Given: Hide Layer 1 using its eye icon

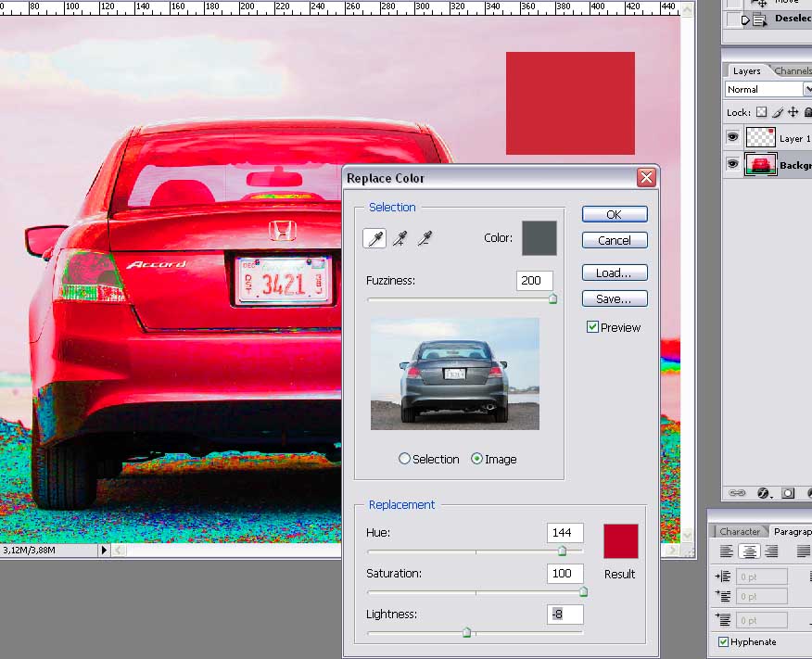Looking at the screenshot, I should [732, 137].
